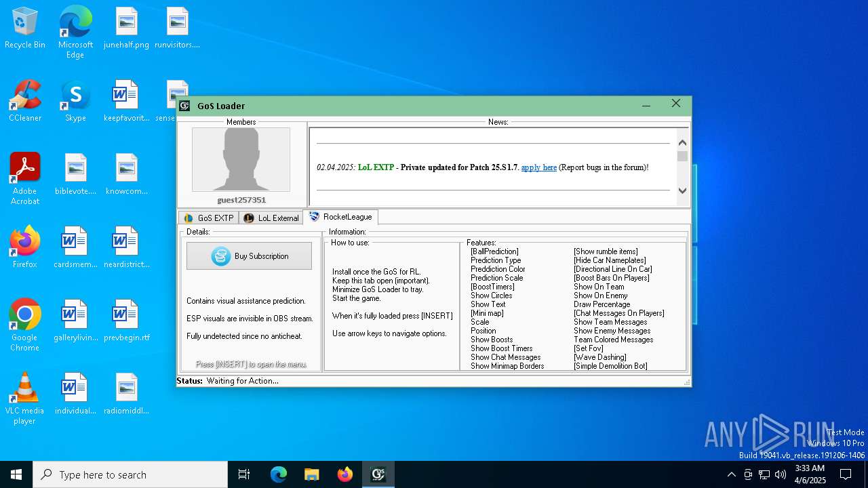Open the Windows Start menu

point(16,474)
